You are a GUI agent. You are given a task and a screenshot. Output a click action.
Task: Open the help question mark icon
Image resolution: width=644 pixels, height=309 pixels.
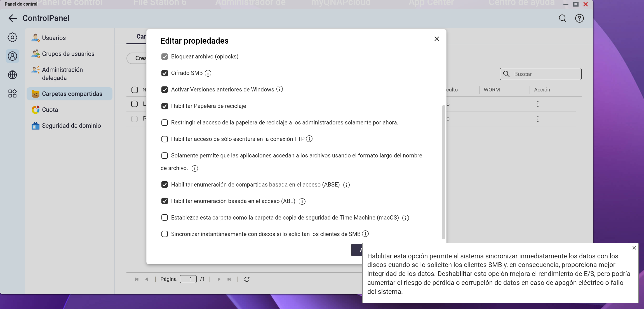(x=579, y=18)
